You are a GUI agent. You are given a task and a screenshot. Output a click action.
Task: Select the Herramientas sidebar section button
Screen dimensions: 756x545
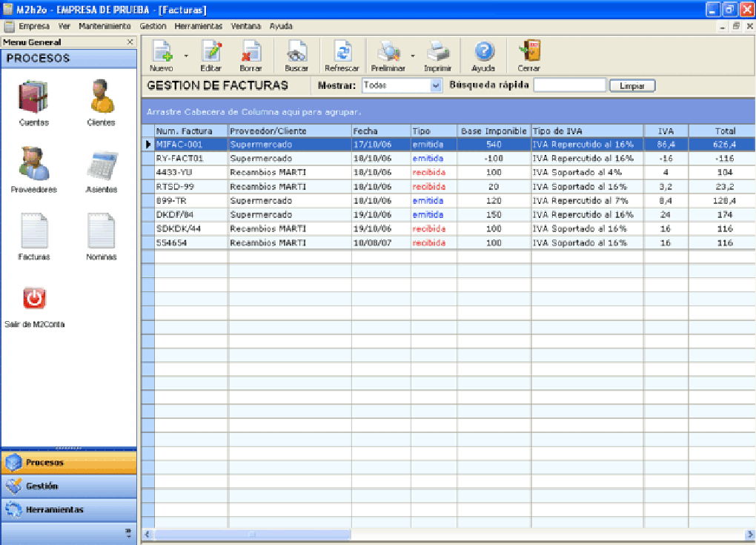click(69, 509)
